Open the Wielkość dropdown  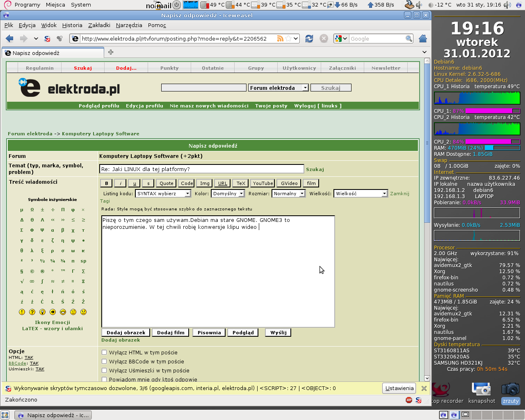coord(361,194)
